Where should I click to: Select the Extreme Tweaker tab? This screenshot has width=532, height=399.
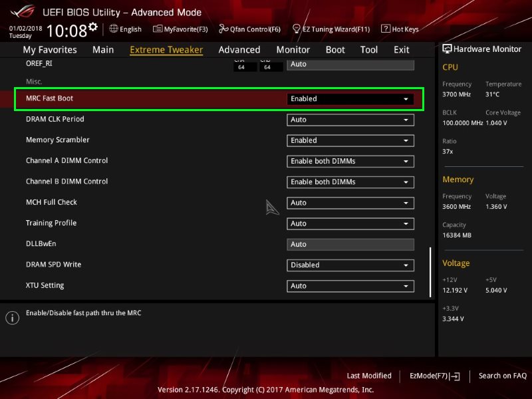[x=166, y=50]
